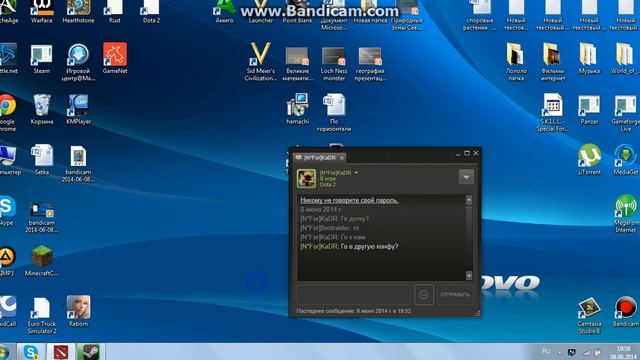Click the RU language indicator in tray
Screen dimensions: 640x360
pos(546,351)
